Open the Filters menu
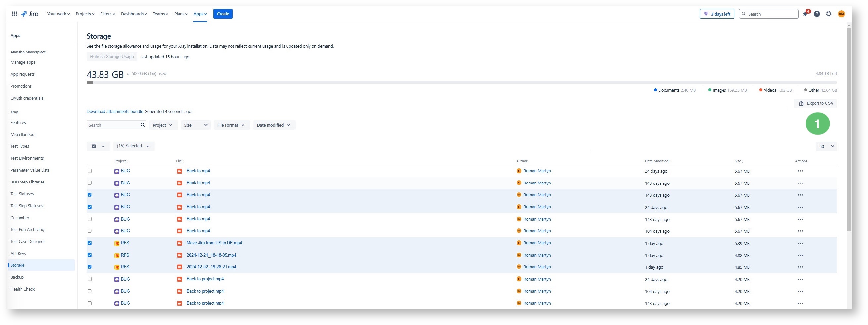The image size is (868, 325). point(107,14)
